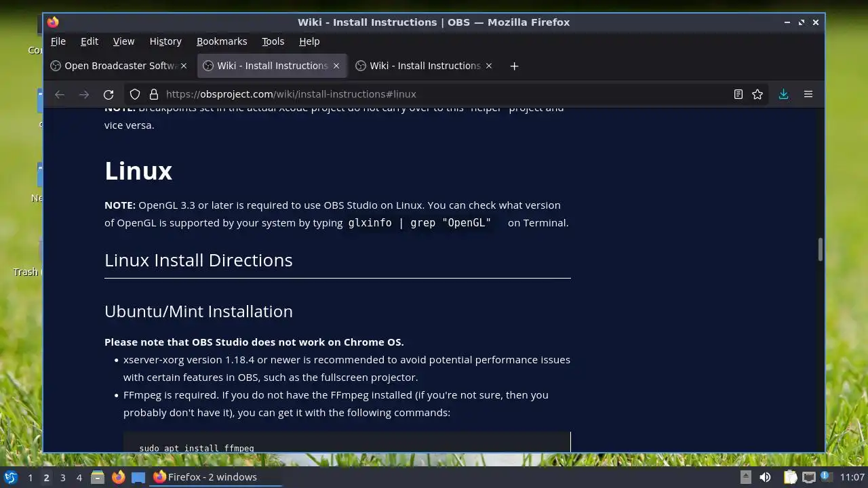Open the volume speaker tray icon
Viewport: 868px width, 488px height.
(x=765, y=477)
